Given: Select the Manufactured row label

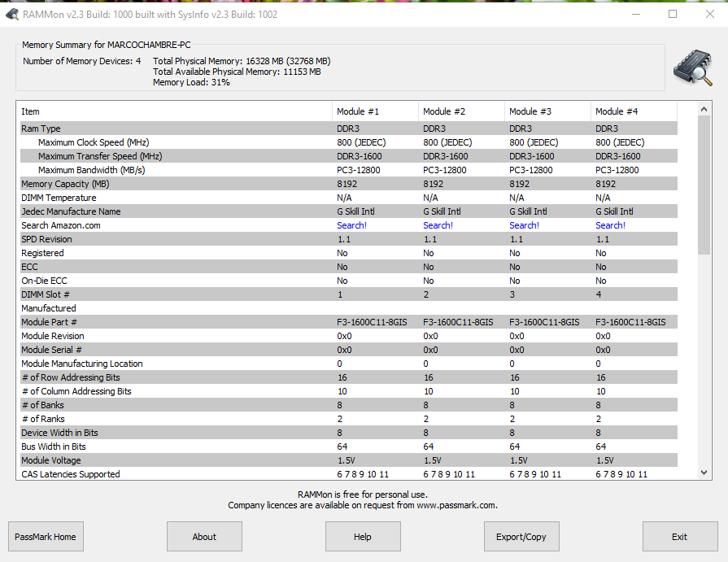Looking at the screenshot, I should [48, 308].
